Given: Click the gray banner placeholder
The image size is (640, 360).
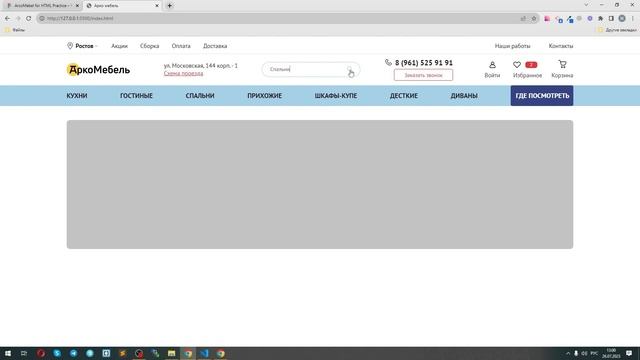Looking at the screenshot, I should pyautogui.click(x=320, y=184).
